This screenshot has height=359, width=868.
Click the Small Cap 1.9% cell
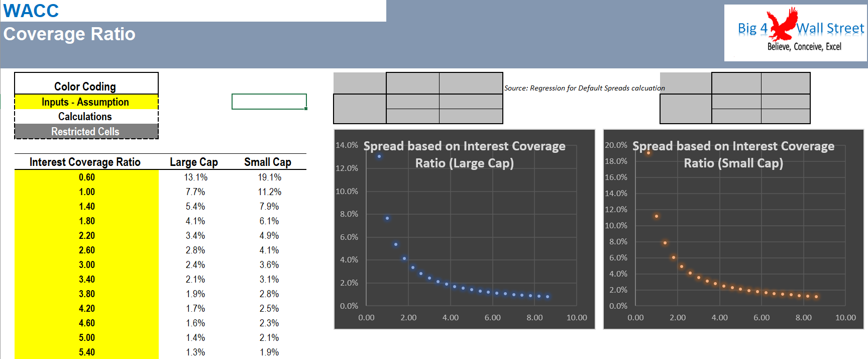click(x=269, y=352)
